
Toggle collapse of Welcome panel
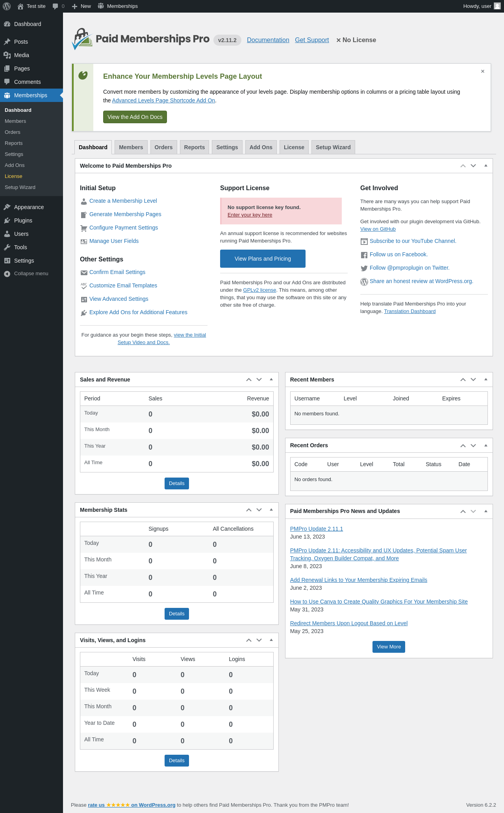click(486, 166)
